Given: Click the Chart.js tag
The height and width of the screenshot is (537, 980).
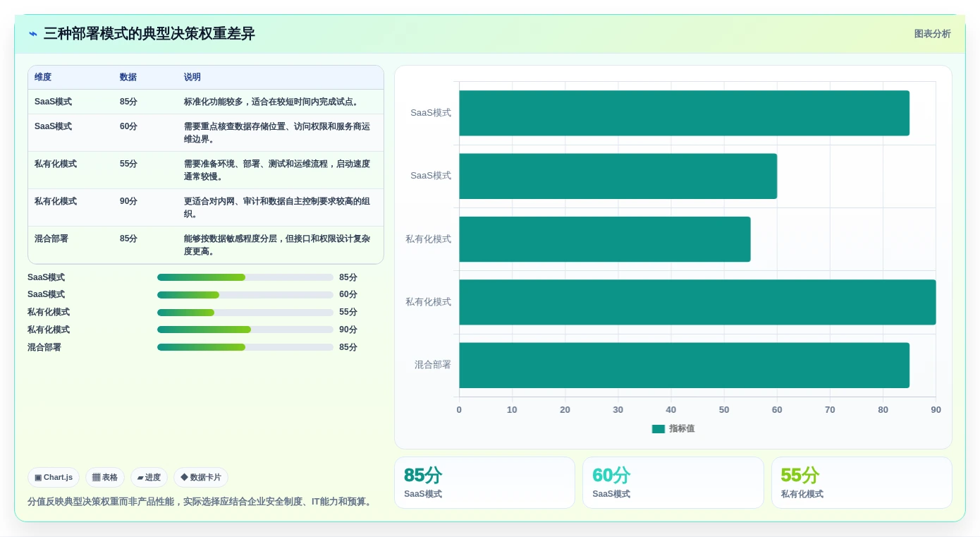Looking at the screenshot, I should click(x=54, y=478).
